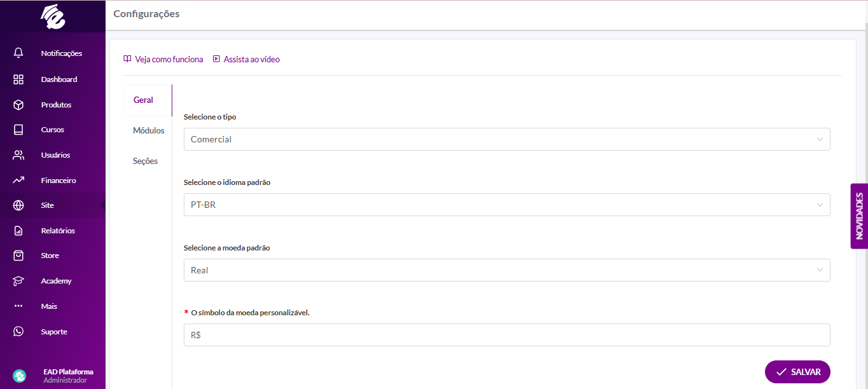Click the Produtos cube icon
Image resolution: width=868 pixels, height=389 pixels.
pyautogui.click(x=18, y=105)
